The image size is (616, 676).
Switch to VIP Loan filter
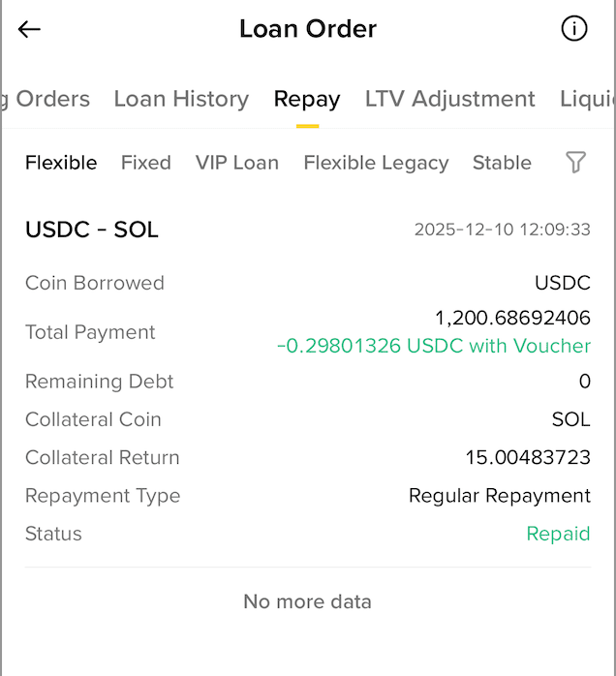237,163
